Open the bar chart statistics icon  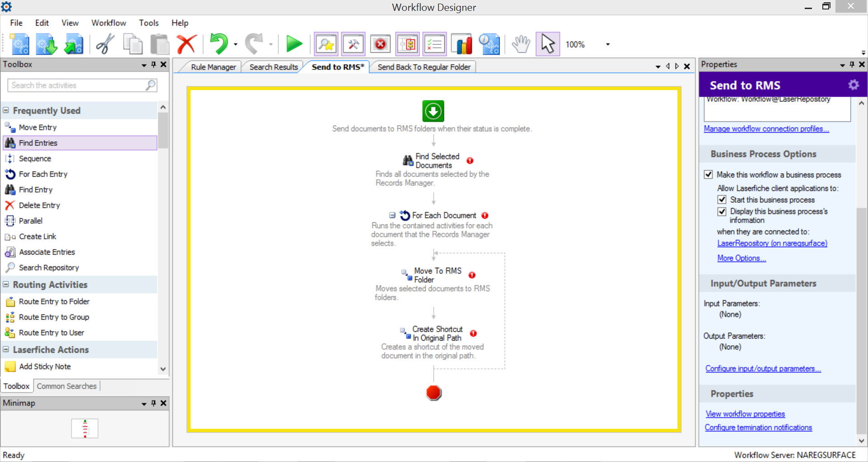click(x=462, y=44)
